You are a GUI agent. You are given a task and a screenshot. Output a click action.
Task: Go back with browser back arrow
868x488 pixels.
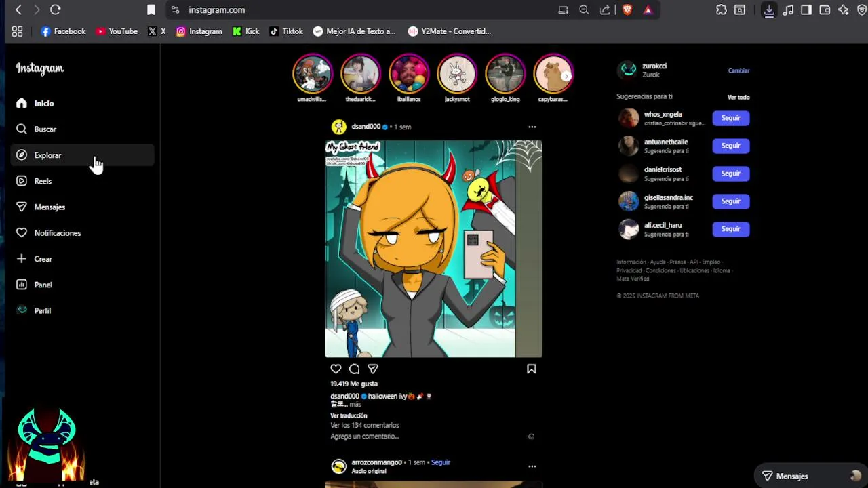(18, 9)
